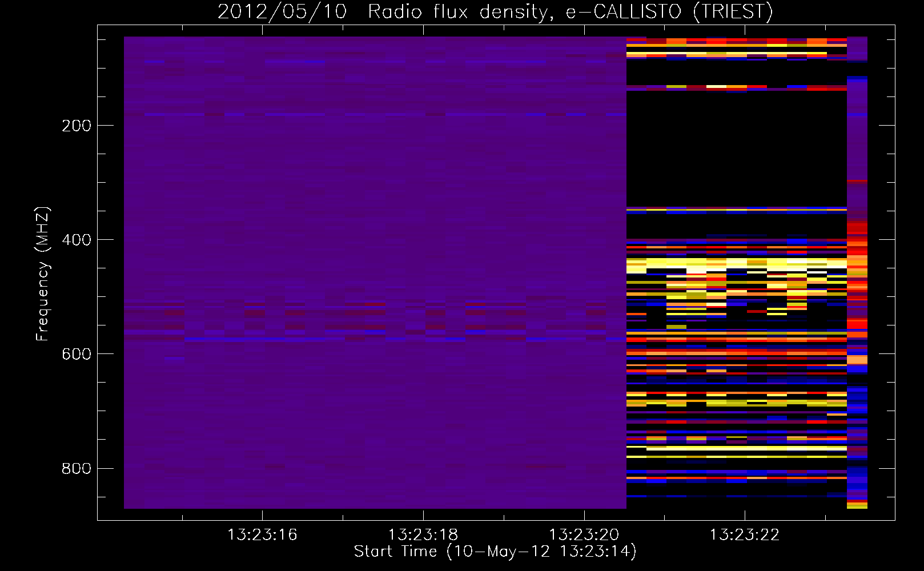This screenshot has width=924, height=571.
Task: Select the 800 frequency tick label
Action: [x=77, y=468]
